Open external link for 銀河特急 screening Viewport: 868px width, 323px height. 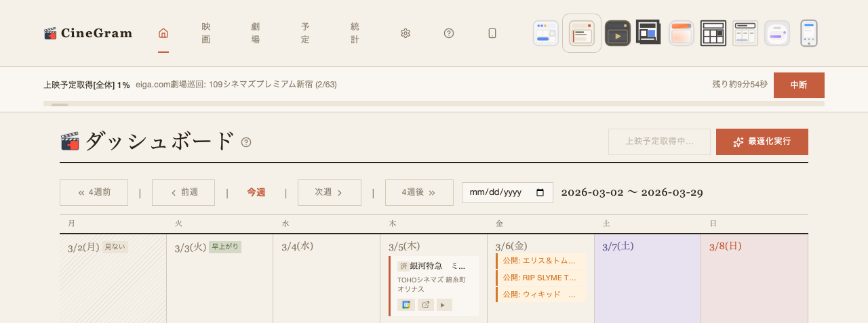pos(425,305)
